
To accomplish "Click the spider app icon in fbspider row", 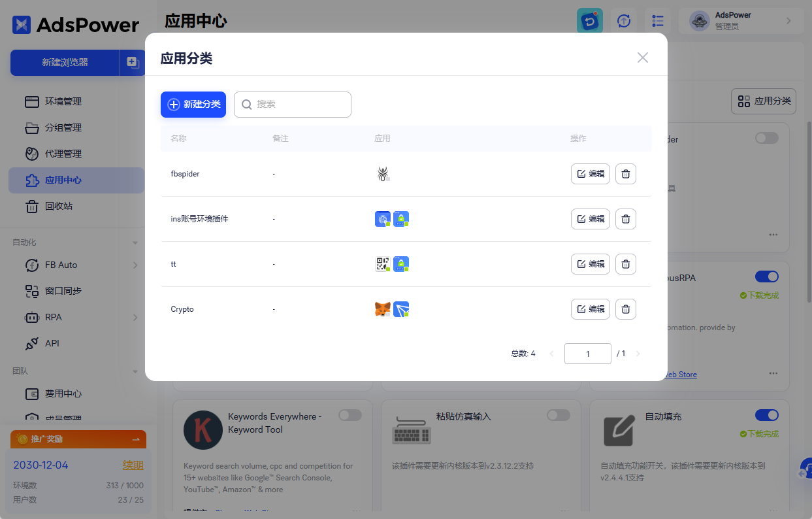I will tap(383, 174).
